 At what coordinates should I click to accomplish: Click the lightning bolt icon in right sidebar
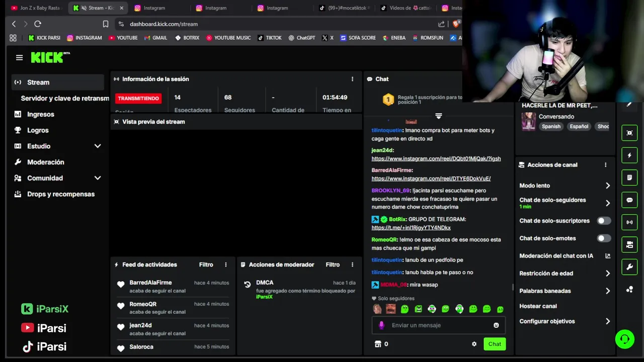629,155
